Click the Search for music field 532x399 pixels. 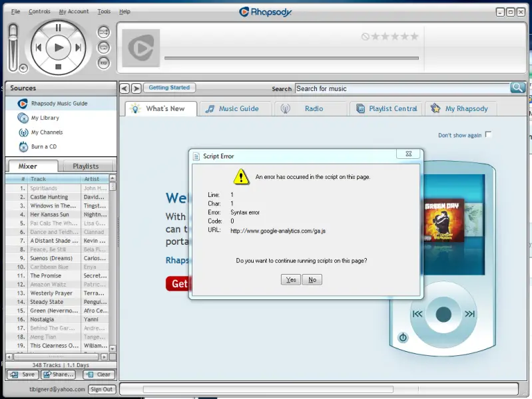[402, 88]
